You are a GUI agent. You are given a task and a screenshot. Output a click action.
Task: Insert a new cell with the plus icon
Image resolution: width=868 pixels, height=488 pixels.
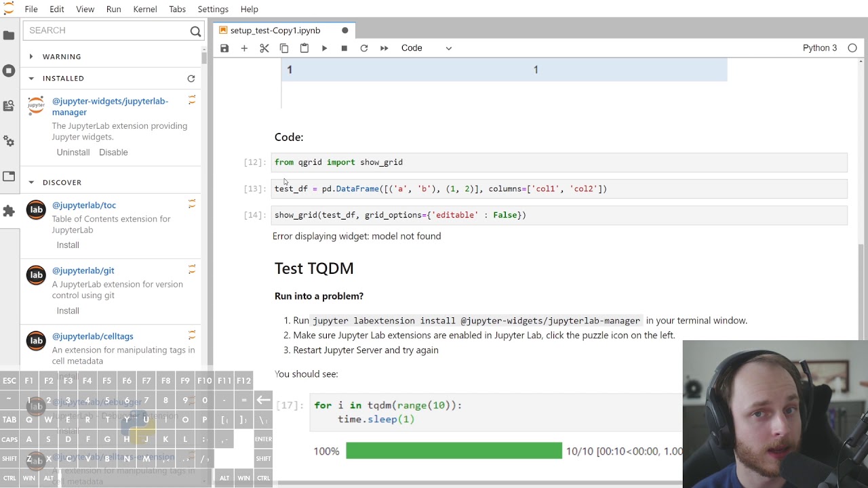(244, 48)
